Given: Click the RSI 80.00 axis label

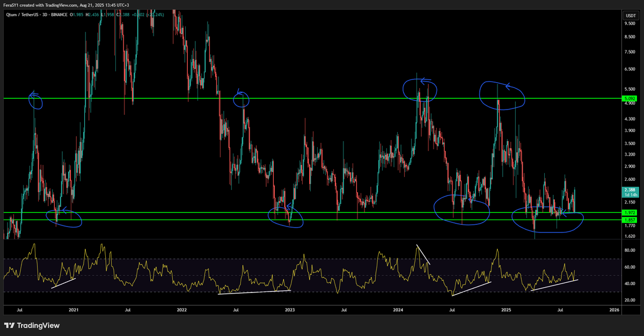Looking at the screenshot, I should click(630, 251).
